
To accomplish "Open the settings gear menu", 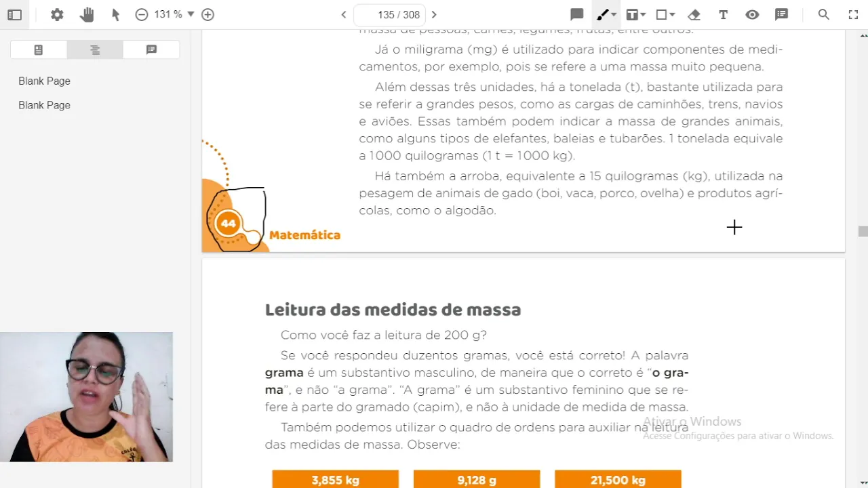I will point(57,14).
